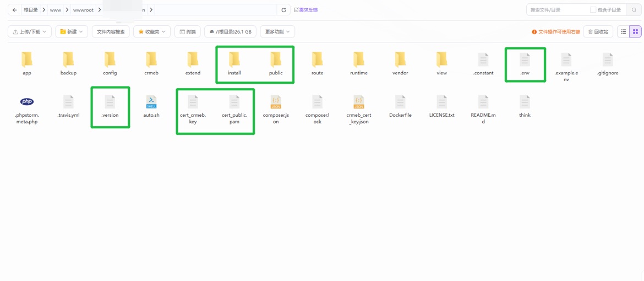644x281 pixels.
Task: Open the extend folder
Action: point(193,60)
